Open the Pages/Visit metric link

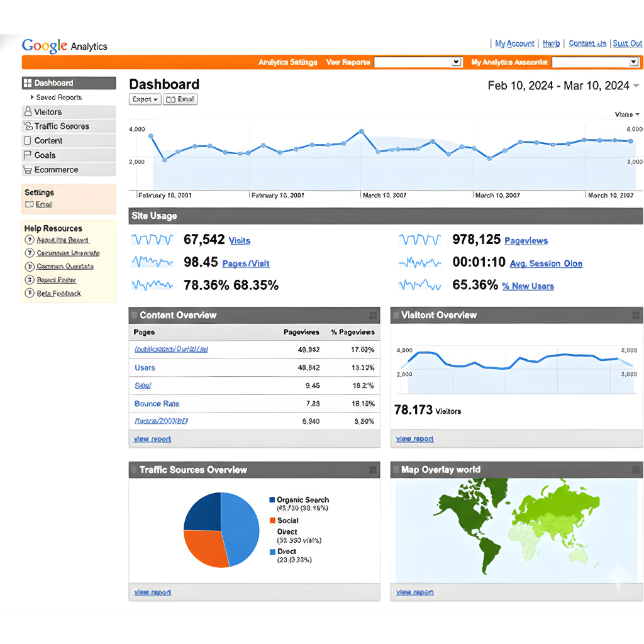[246, 264]
